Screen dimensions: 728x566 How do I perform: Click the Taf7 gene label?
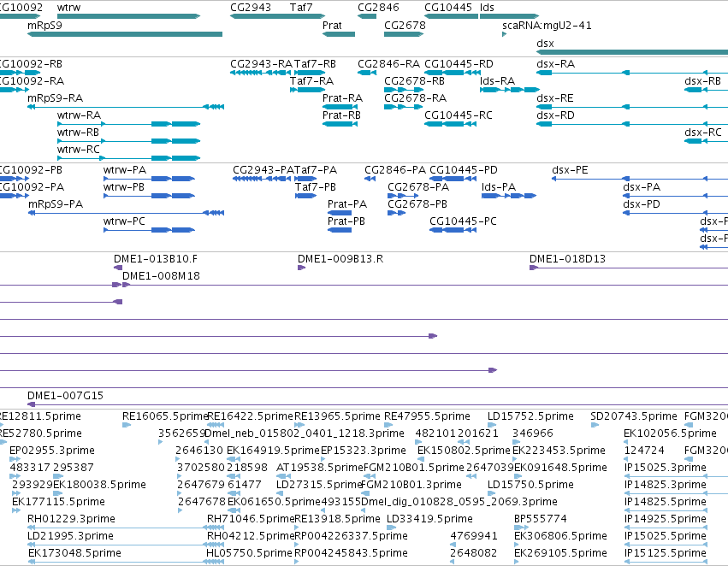[301, 8]
